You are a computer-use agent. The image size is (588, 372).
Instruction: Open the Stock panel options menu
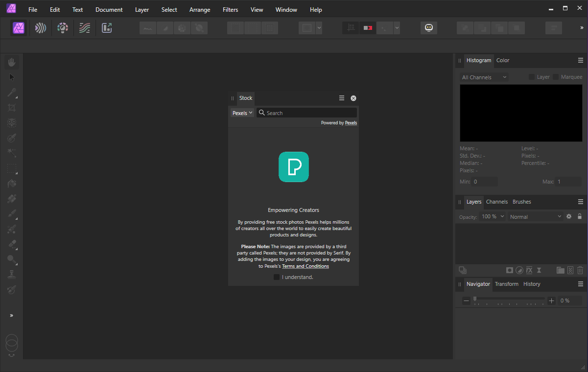pyautogui.click(x=342, y=98)
